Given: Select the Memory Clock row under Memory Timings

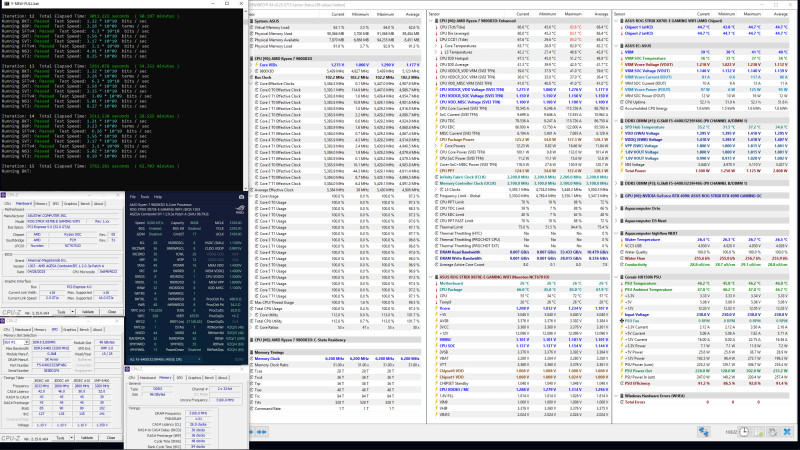Looking at the screenshot, I should (336, 359).
